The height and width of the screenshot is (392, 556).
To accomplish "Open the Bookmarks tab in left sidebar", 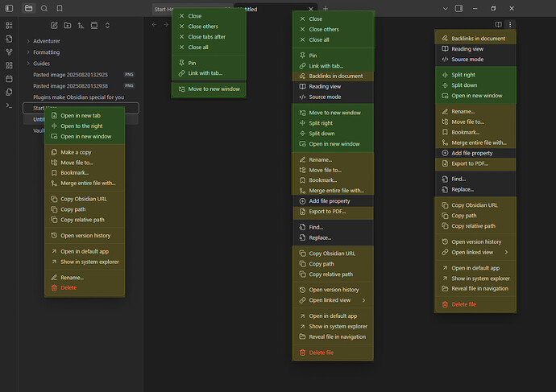I will tap(60, 8).
